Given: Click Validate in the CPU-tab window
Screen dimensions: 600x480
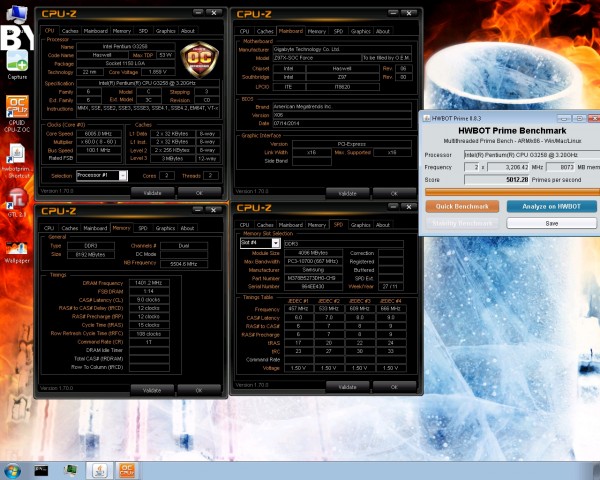Looking at the screenshot, I should coord(152,193).
